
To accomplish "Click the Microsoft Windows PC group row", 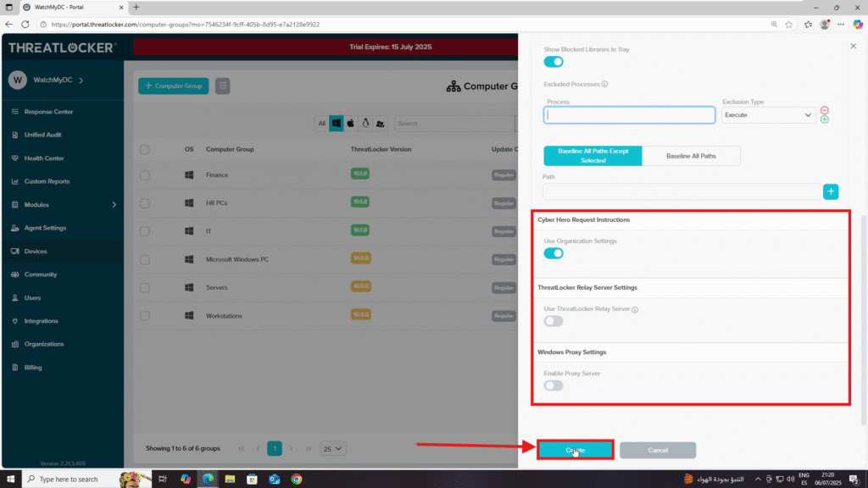I will (x=325, y=259).
